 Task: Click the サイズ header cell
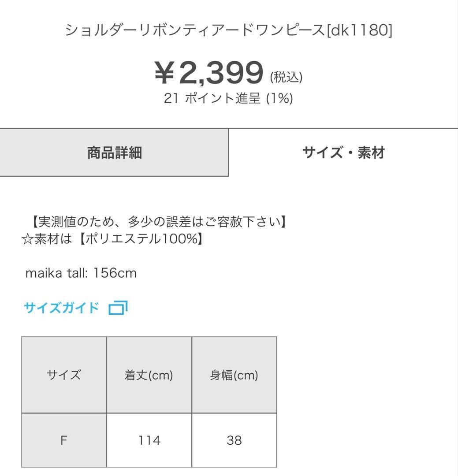point(64,375)
